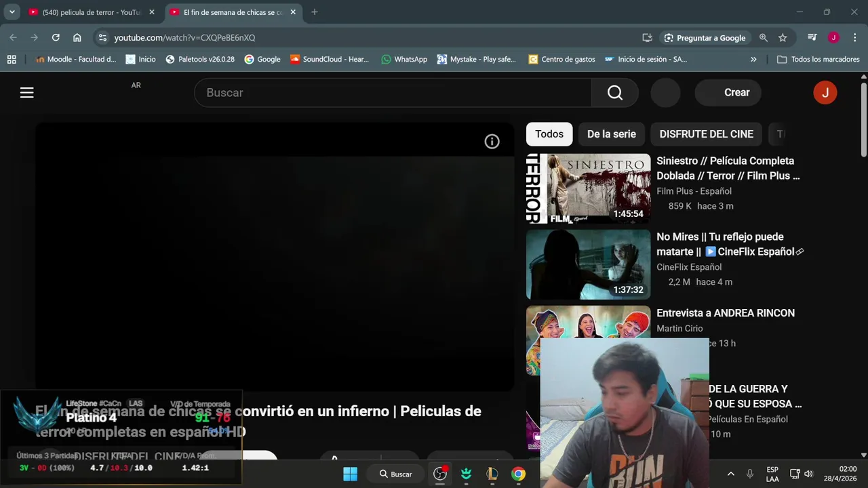Open the ESP LAA language indicator

pos(772,474)
